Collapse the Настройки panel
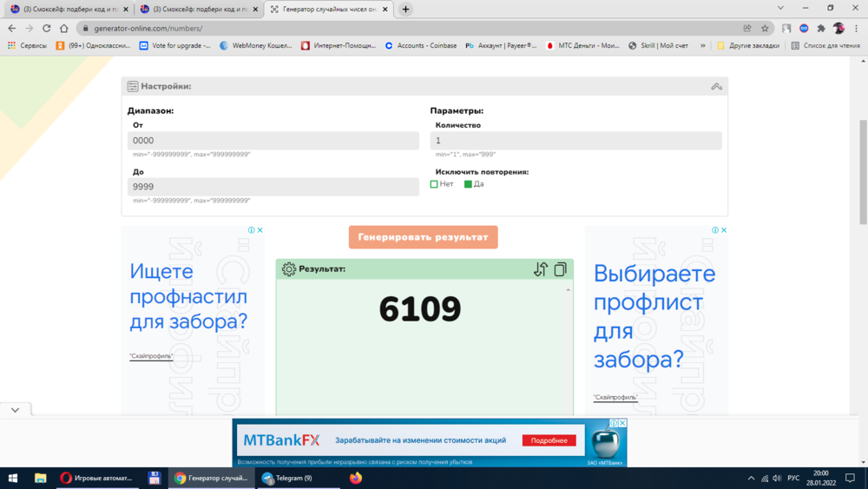 [x=716, y=86]
